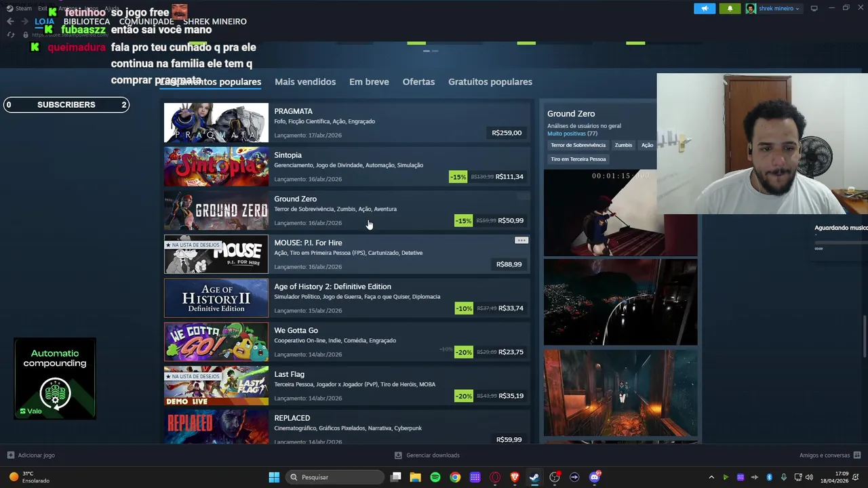868x488 pixels.
Task: Open Spotify from the taskbar
Action: coord(435,477)
